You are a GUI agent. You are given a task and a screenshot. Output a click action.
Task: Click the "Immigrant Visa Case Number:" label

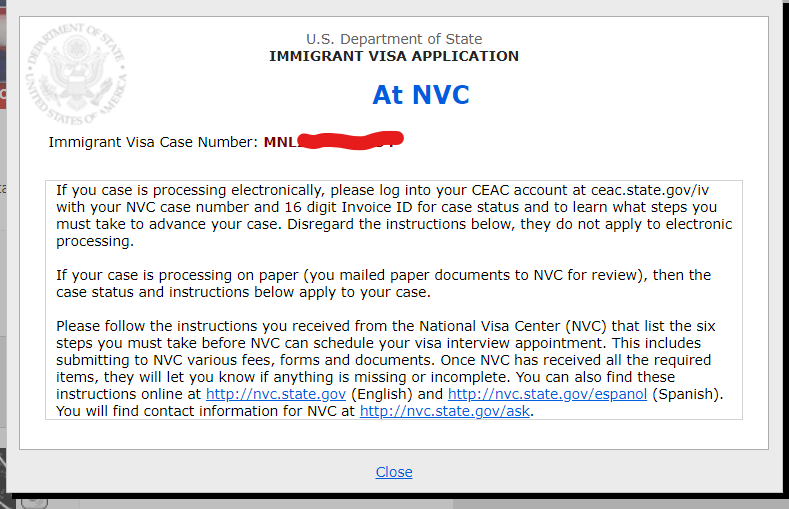[153, 142]
